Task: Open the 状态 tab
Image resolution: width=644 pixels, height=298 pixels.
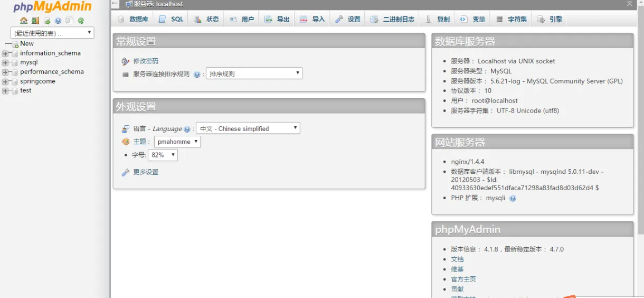Action: [x=206, y=19]
